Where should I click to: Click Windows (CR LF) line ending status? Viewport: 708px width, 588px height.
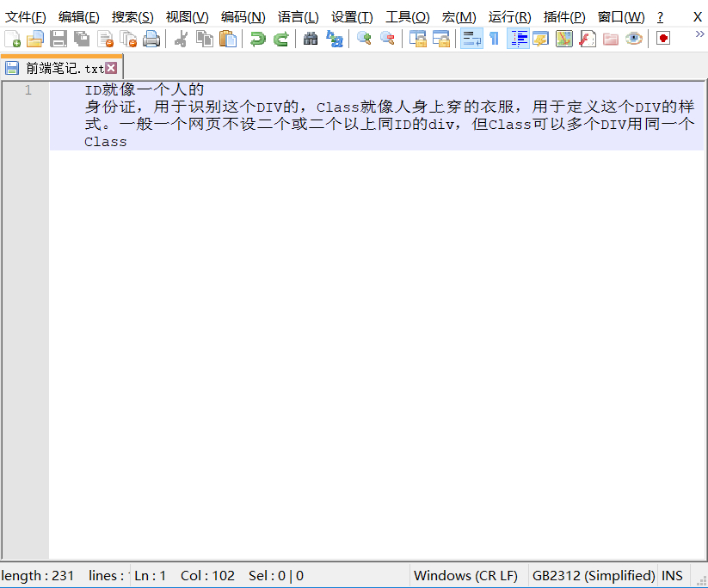click(x=465, y=576)
